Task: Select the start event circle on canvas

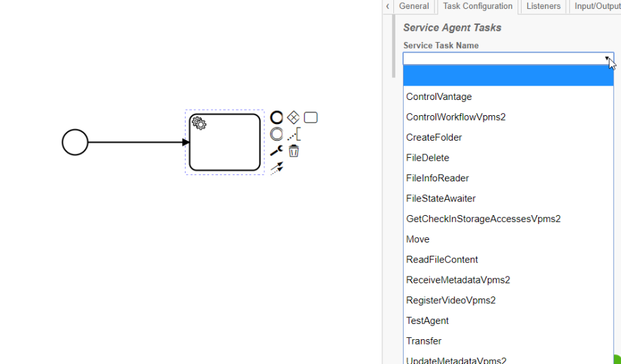Action: [75, 143]
